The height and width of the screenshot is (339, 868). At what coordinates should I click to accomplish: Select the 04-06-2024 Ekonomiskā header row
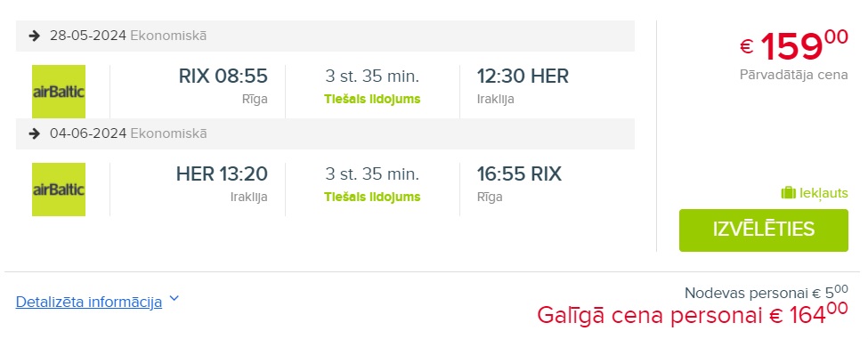(x=325, y=133)
